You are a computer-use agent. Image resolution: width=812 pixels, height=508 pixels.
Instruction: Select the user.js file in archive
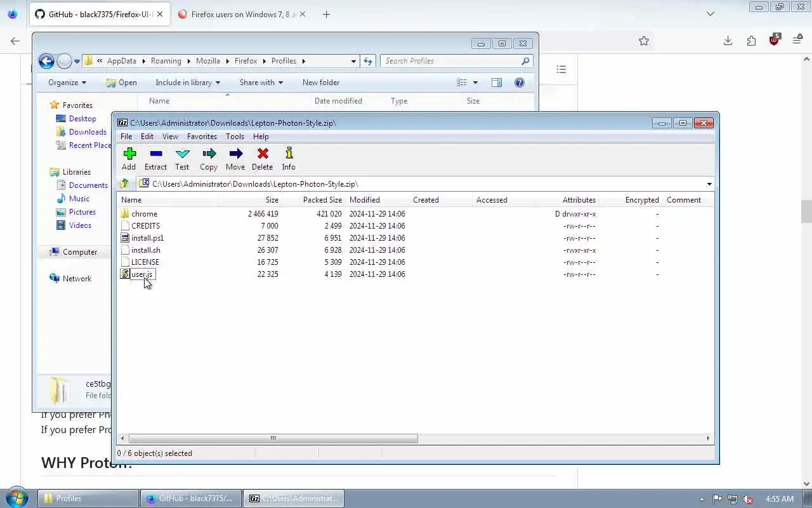pyautogui.click(x=141, y=274)
